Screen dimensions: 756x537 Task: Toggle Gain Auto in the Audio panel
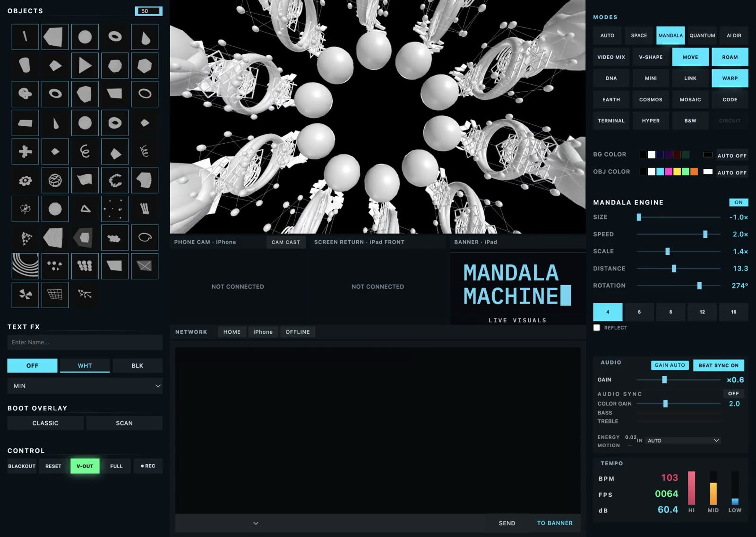670,365
